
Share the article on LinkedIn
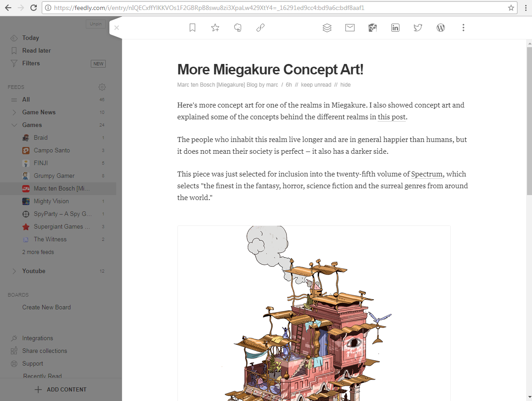tap(395, 28)
